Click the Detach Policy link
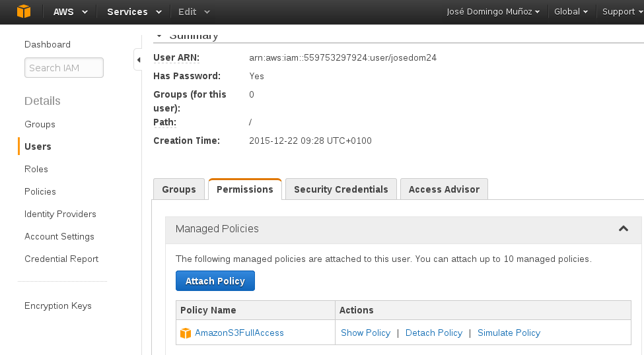This screenshot has height=355, width=644. pyautogui.click(x=434, y=333)
